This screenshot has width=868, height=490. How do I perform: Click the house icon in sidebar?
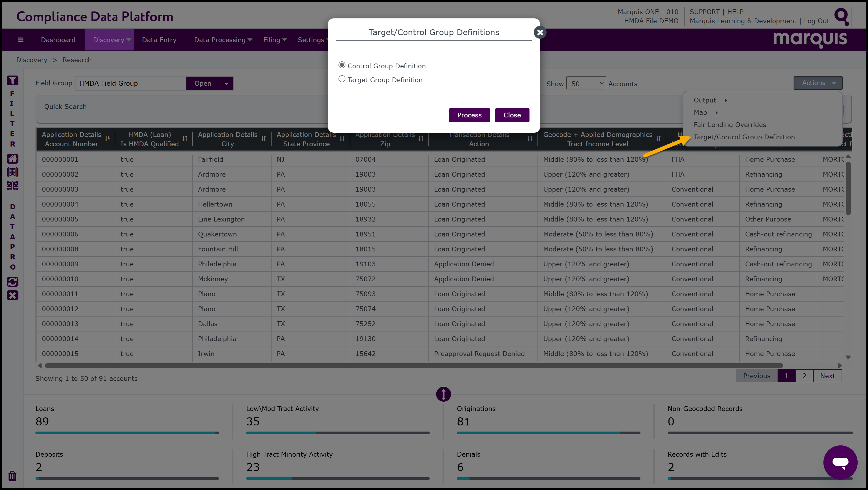[x=13, y=159]
